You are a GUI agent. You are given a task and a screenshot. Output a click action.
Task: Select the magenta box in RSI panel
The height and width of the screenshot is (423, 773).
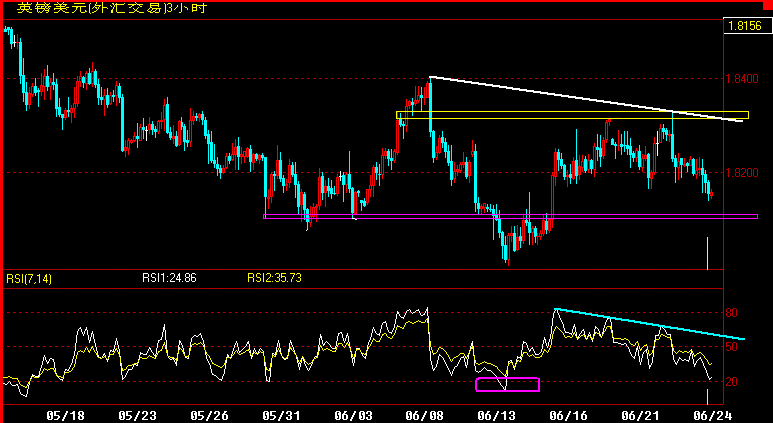(507, 385)
